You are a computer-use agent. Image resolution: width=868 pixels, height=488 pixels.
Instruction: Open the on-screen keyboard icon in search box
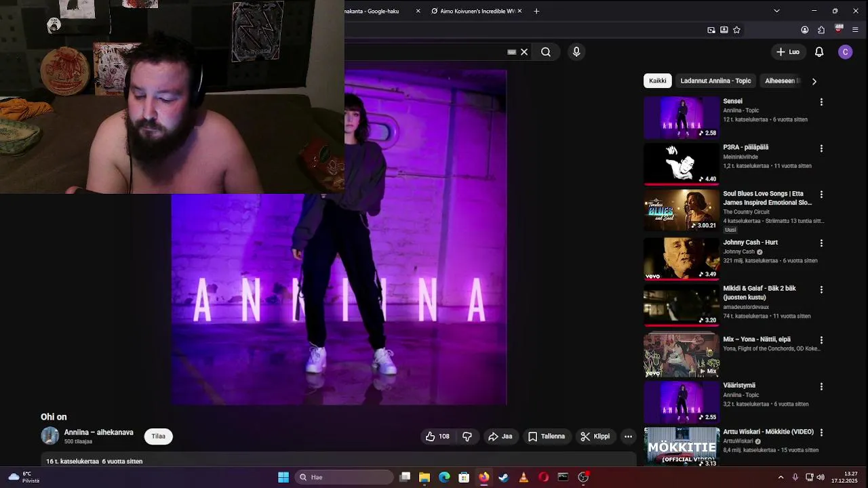[x=512, y=52]
